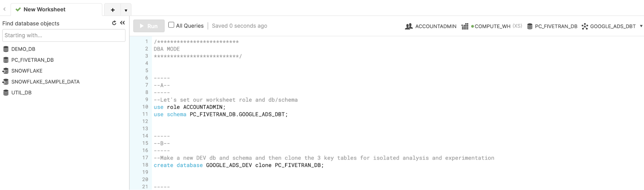Select the New Worksheet tab

(x=44, y=10)
